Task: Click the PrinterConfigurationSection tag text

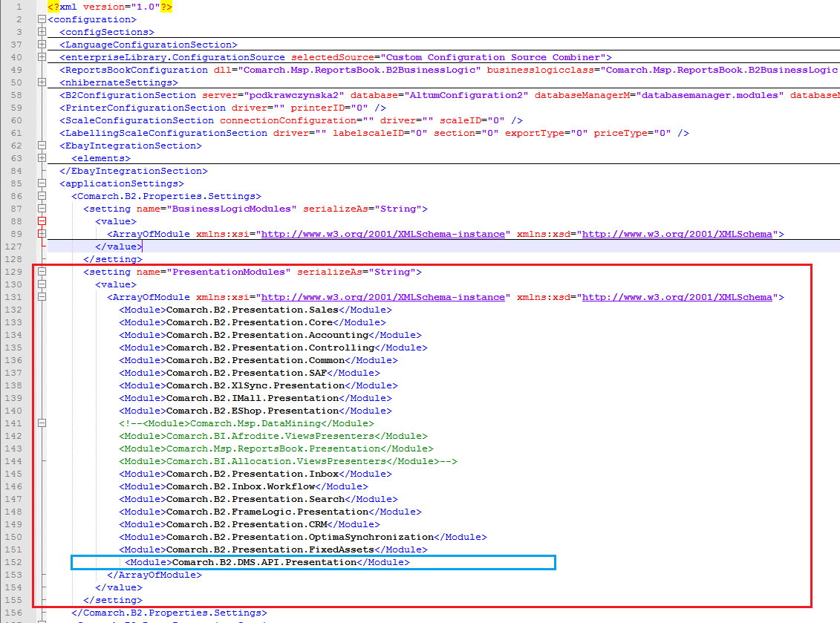Action: click(x=143, y=108)
